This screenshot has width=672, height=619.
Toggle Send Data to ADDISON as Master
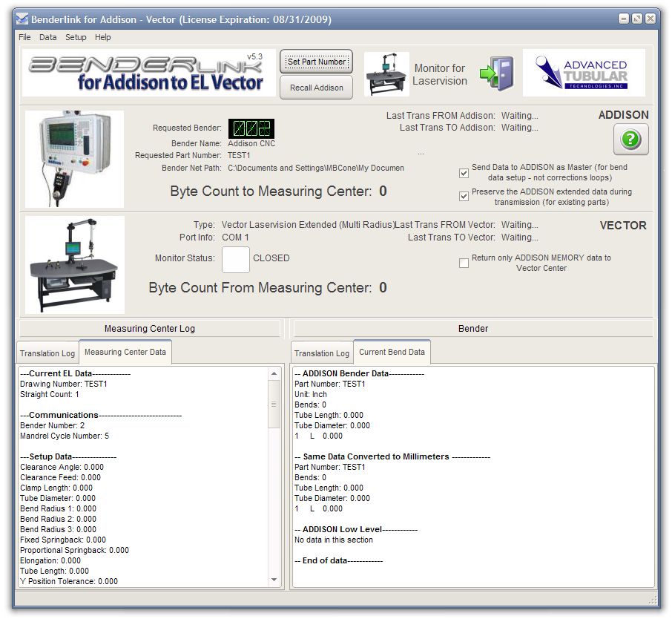click(464, 173)
